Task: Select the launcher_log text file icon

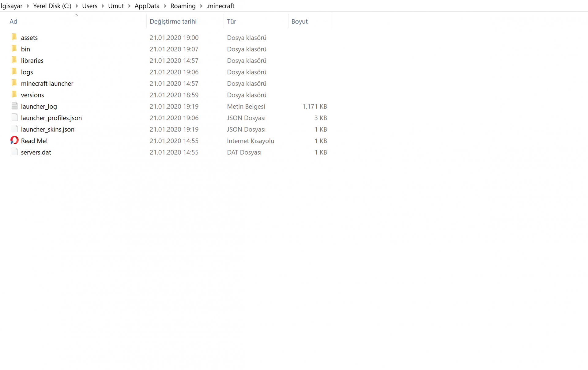Action: tap(14, 106)
